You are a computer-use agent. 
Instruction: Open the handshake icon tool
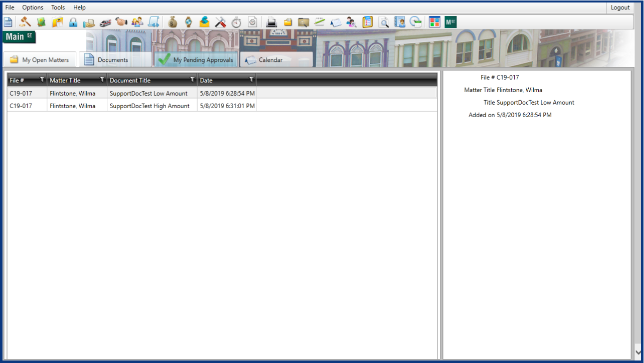point(121,22)
